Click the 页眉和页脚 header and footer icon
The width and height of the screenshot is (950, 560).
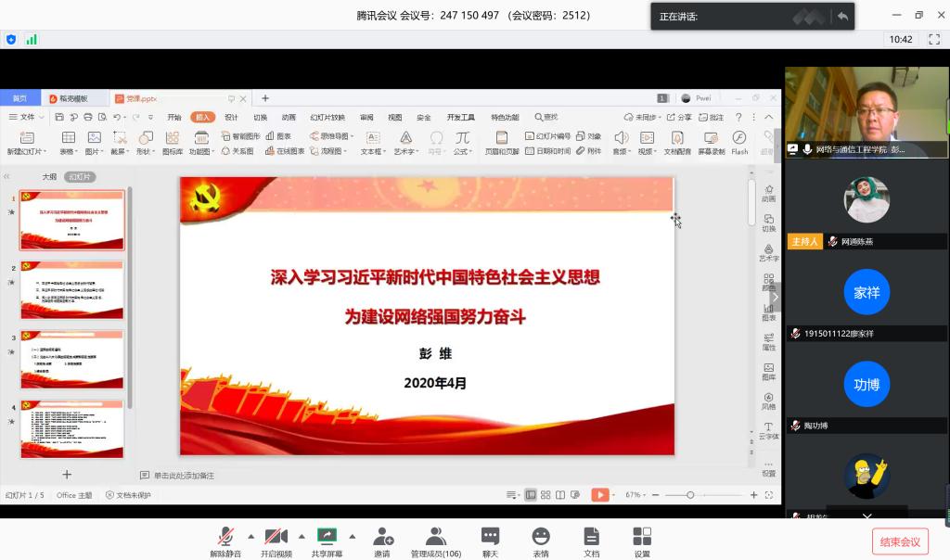pyautogui.click(x=502, y=138)
